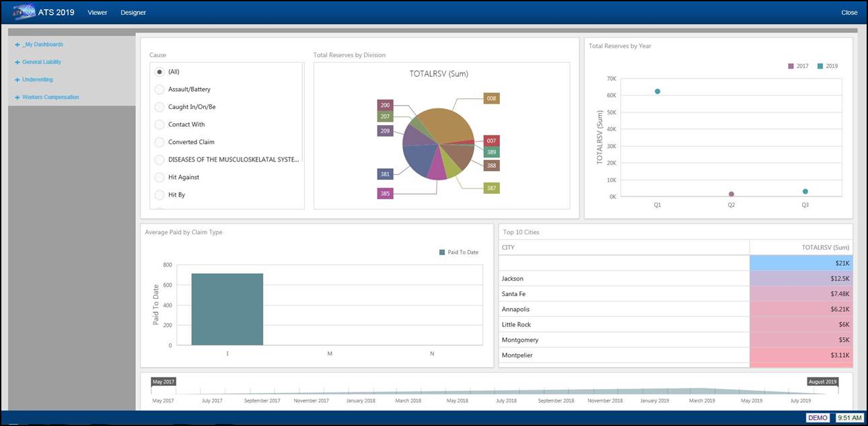Toggle the 2017 legend swatch

tap(791, 66)
